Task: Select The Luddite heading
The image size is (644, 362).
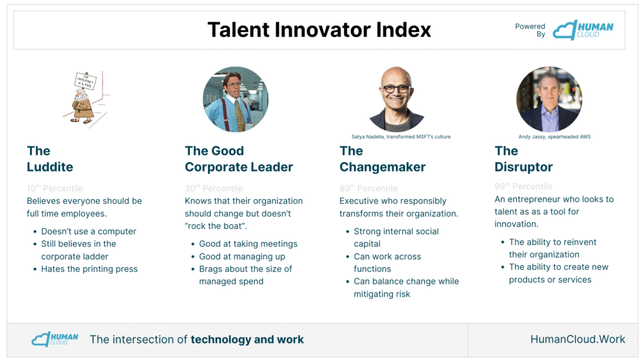Action: [x=50, y=159]
